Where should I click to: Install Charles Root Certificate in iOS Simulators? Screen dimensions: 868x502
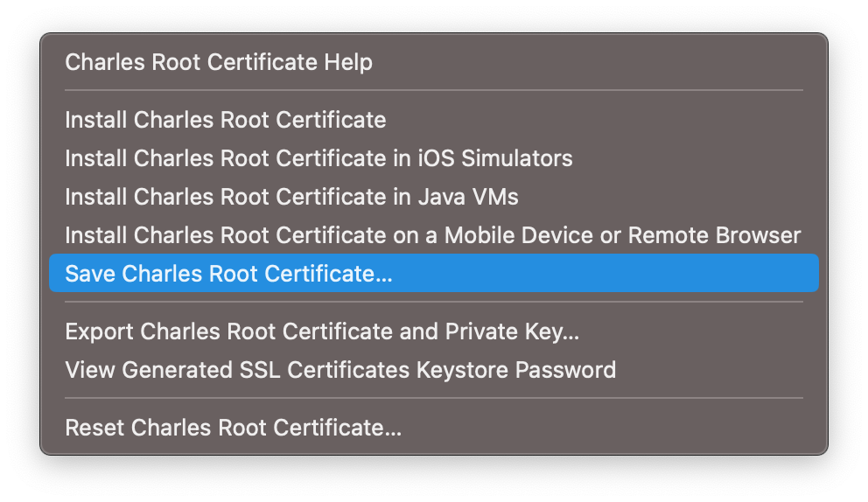coord(434,158)
